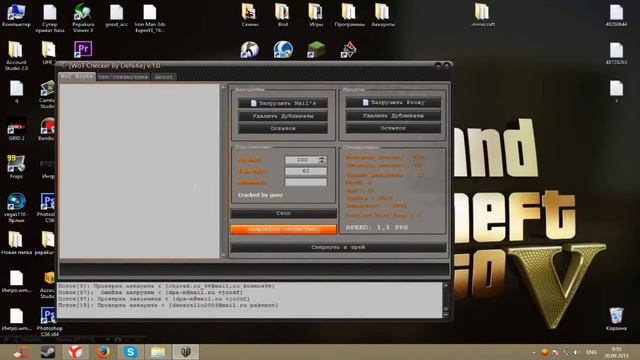Launch Photoshop CS6 x64 shortcut
Viewport: 640px width, 360px height.
click(x=50, y=322)
